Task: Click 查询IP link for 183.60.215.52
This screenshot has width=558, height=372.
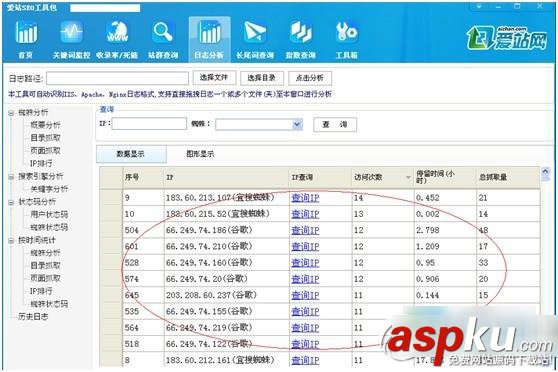Action: pos(305,214)
